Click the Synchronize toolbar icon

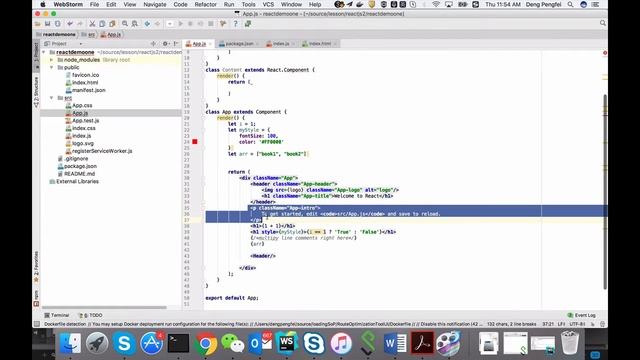58,24
